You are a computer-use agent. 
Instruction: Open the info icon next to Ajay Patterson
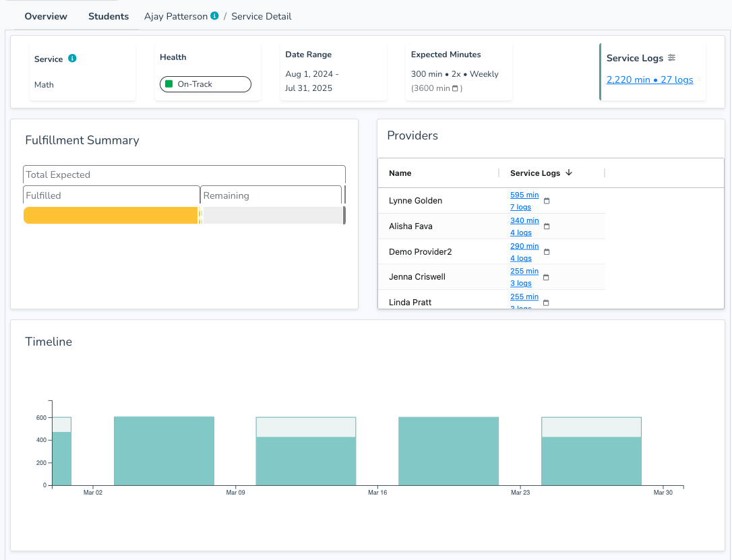coord(214,16)
